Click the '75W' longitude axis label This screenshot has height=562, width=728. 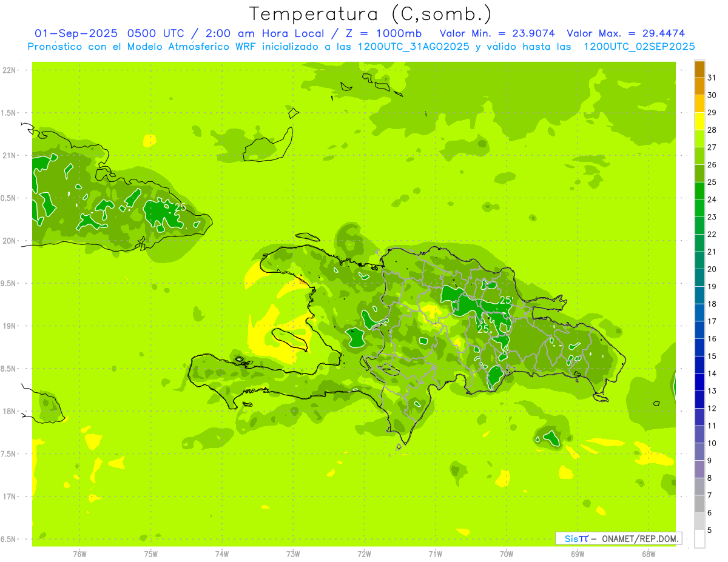(x=151, y=554)
